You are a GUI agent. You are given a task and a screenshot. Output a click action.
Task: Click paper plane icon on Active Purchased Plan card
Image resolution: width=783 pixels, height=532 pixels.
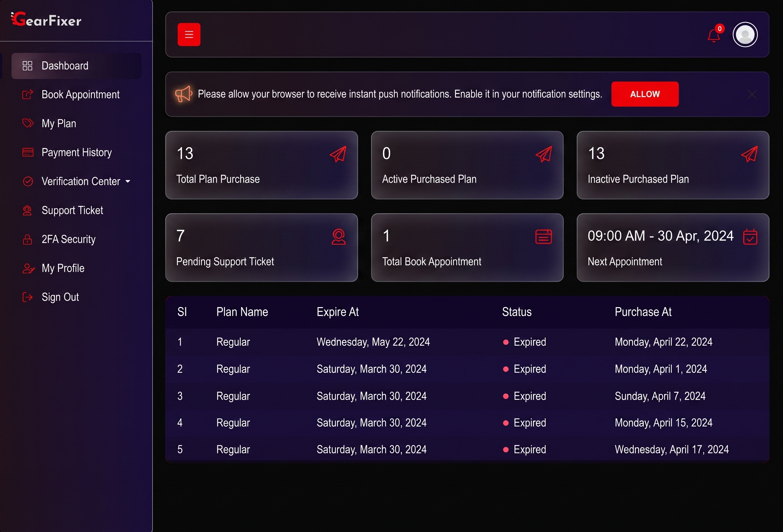tap(544, 154)
